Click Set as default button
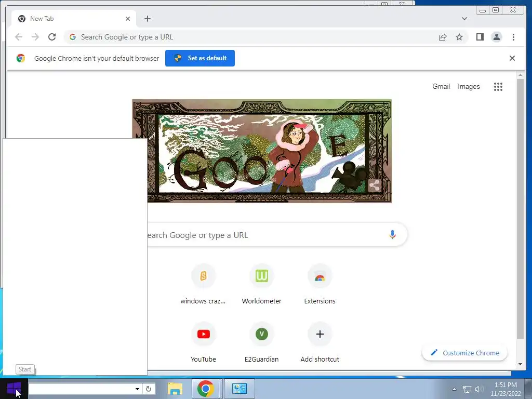Screen dimensions: 532x399 [200, 58]
